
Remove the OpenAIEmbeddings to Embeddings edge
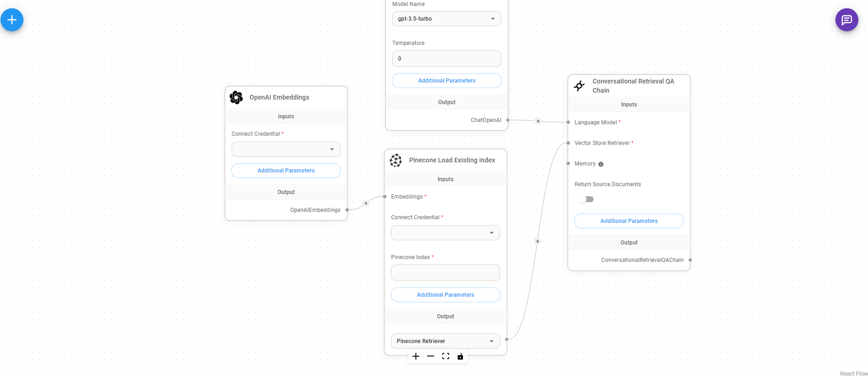[366, 203]
